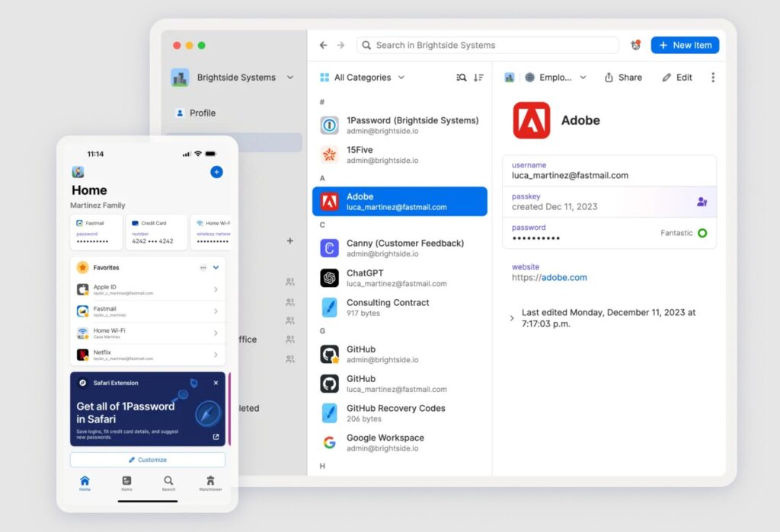This screenshot has height=532, width=780.
Task: Expand the Brightside Systems account dropdown
Action: [290, 78]
